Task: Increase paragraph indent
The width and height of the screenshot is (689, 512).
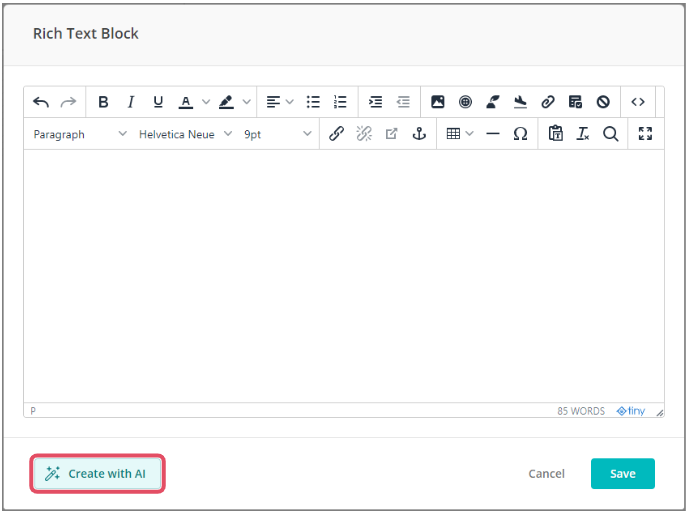Action: tap(375, 102)
